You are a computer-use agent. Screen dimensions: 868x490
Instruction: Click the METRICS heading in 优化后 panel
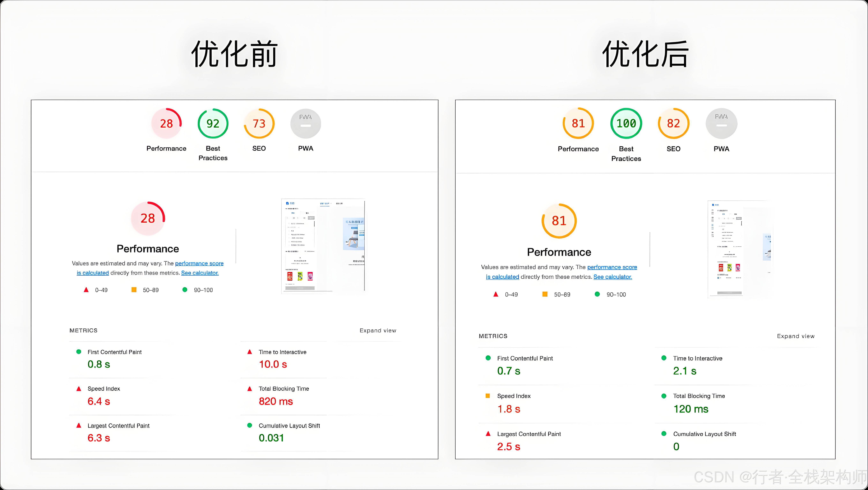(493, 336)
